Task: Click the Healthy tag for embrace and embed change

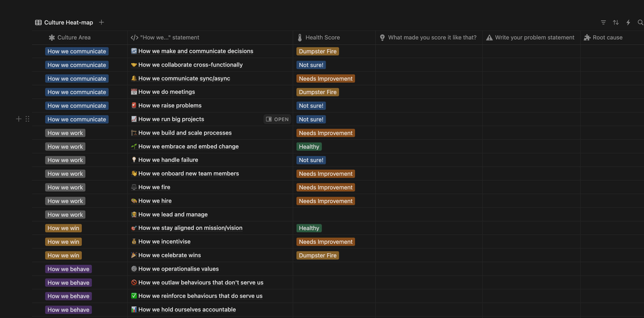Action: tap(309, 146)
